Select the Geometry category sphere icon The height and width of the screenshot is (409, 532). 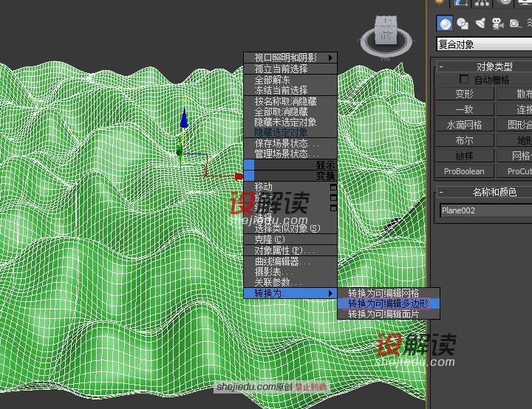click(445, 24)
